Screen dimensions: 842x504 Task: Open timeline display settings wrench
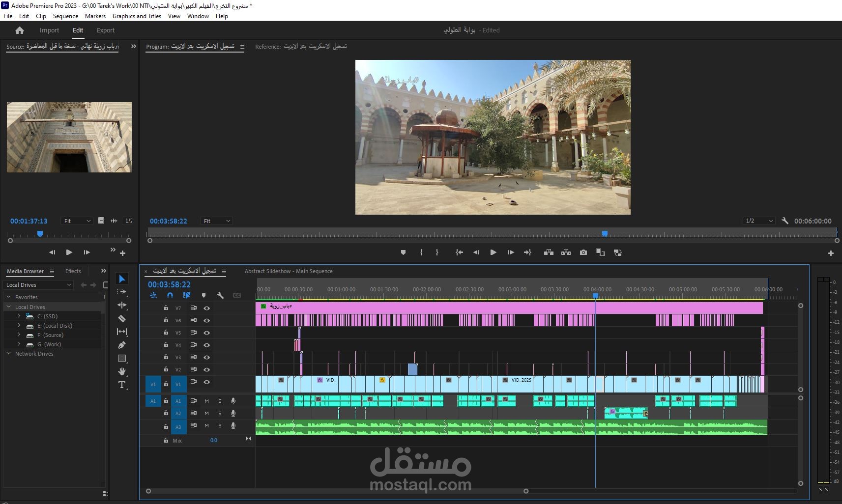(220, 295)
